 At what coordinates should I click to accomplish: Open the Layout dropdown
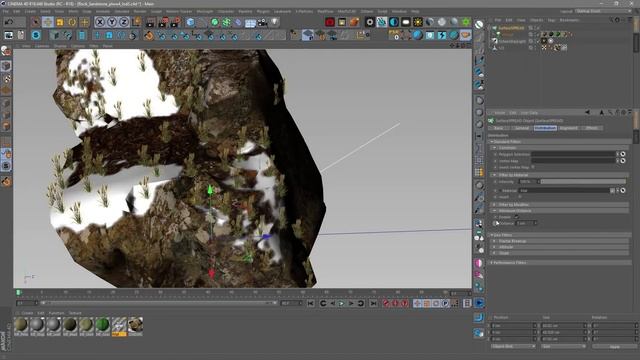[603, 11]
